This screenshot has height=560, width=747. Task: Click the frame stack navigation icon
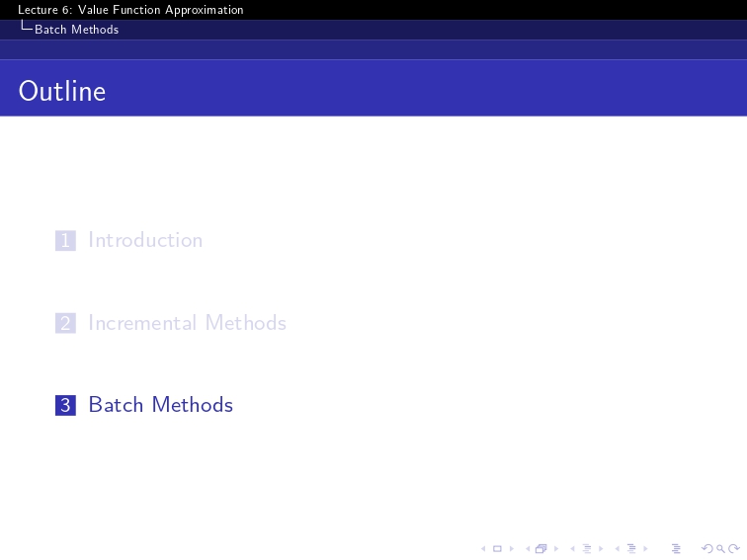click(541, 548)
